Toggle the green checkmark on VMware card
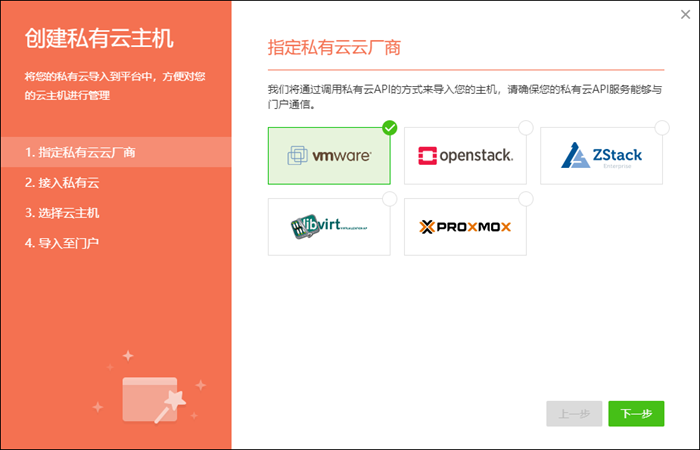 click(390, 128)
